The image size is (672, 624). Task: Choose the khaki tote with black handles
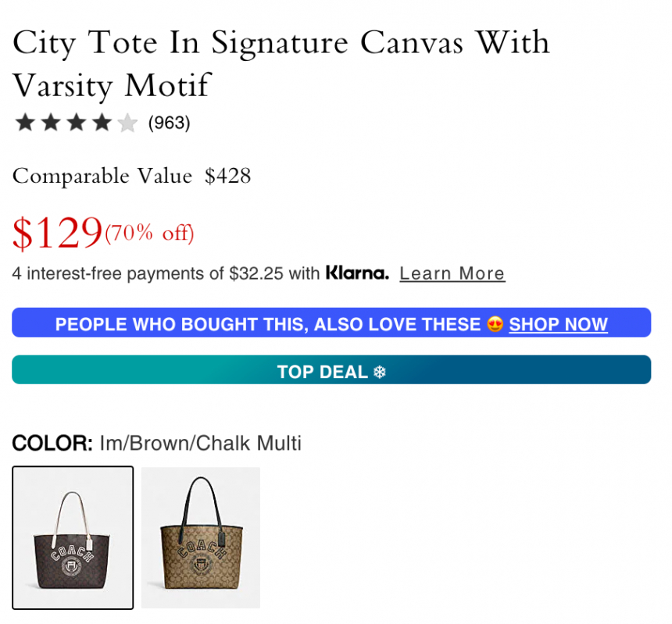pos(201,537)
